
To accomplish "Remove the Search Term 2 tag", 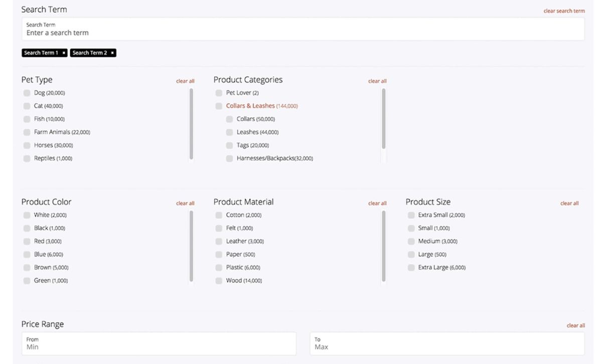I will click(x=112, y=53).
